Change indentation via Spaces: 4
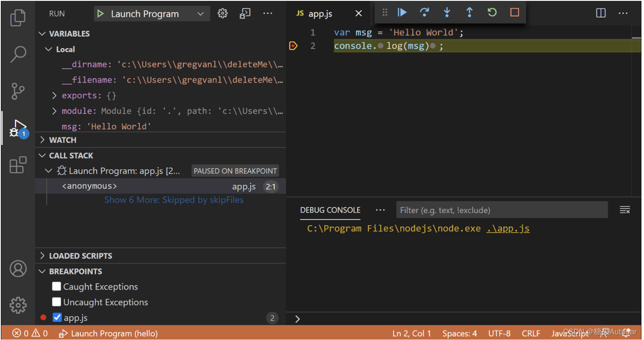644x340 pixels. tap(460, 334)
